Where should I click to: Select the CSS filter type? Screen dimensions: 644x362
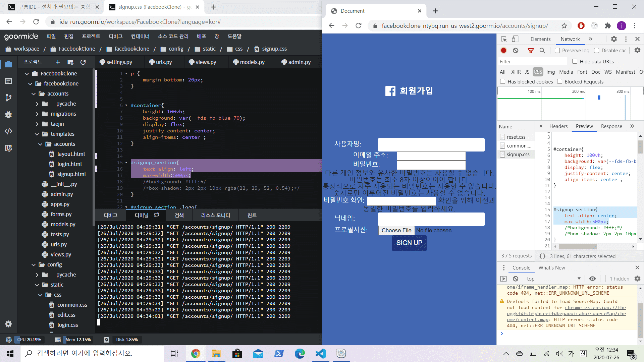pos(538,72)
